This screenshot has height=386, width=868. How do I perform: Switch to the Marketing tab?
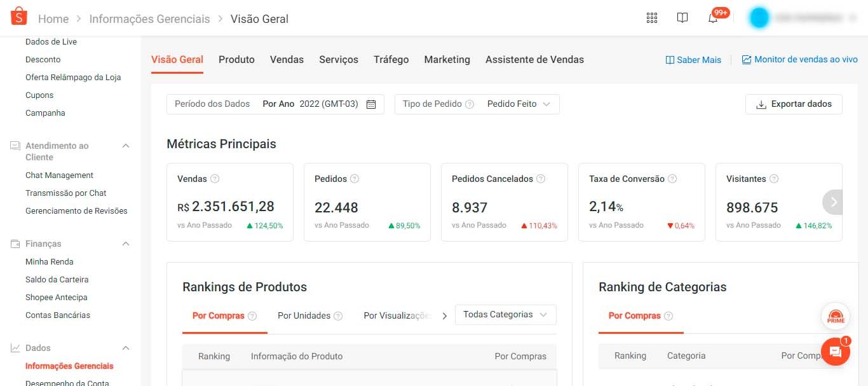point(447,59)
